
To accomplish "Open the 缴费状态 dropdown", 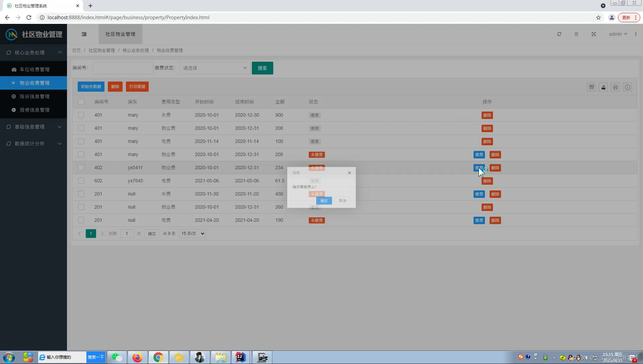I will click(215, 68).
